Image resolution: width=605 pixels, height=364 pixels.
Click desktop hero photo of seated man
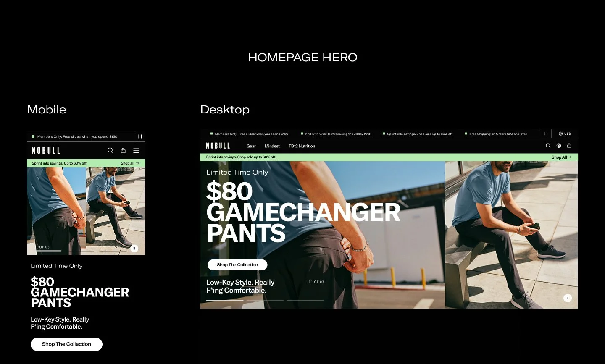(x=511, y=235)
